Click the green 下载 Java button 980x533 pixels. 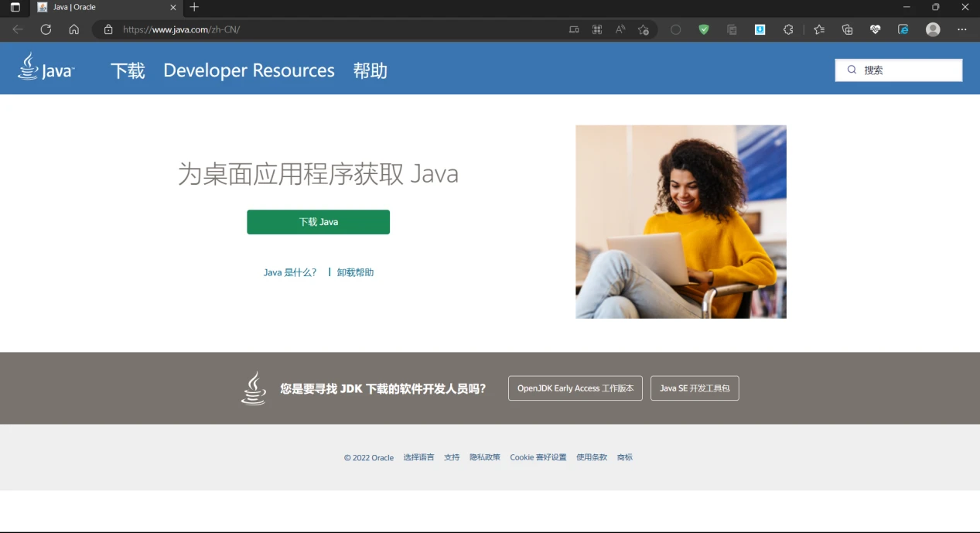(x=318, y=222)
